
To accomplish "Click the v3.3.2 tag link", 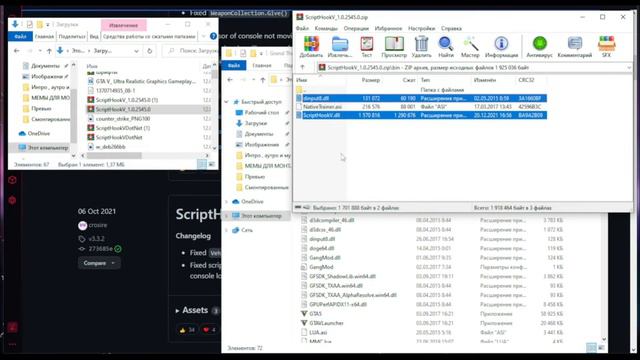I will [x=96, y=239].
